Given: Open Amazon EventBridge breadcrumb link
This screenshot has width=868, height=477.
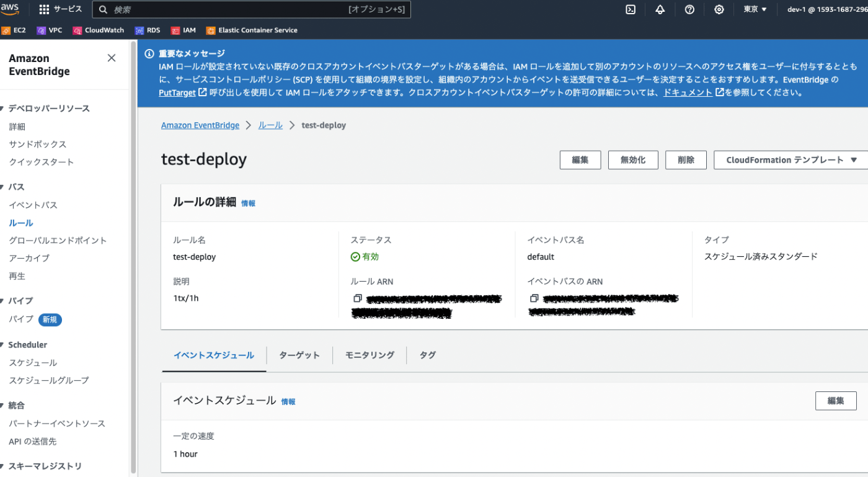Looking at the screenshot, I should point(200,125).
